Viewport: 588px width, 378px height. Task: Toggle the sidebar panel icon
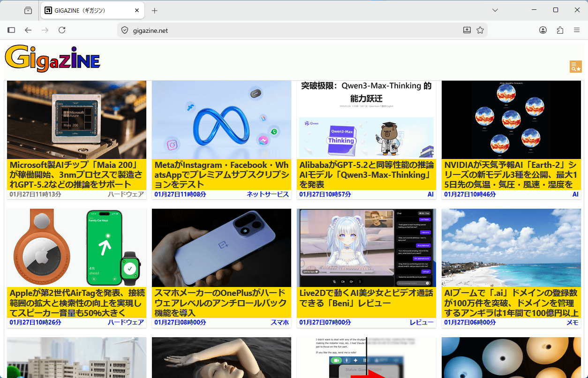11,30
